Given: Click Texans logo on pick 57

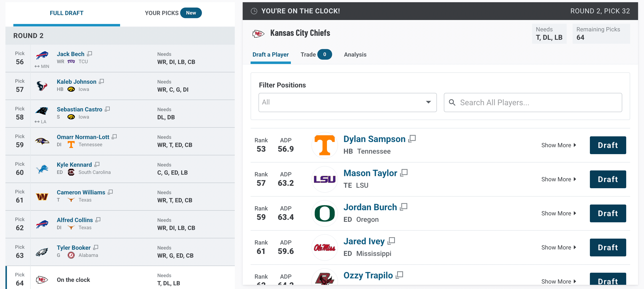Looking at the screenshot, I should click(42, 86).
